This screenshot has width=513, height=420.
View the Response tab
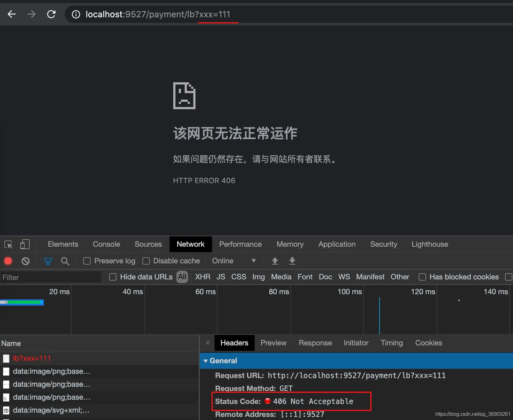[x=315, y=343]
